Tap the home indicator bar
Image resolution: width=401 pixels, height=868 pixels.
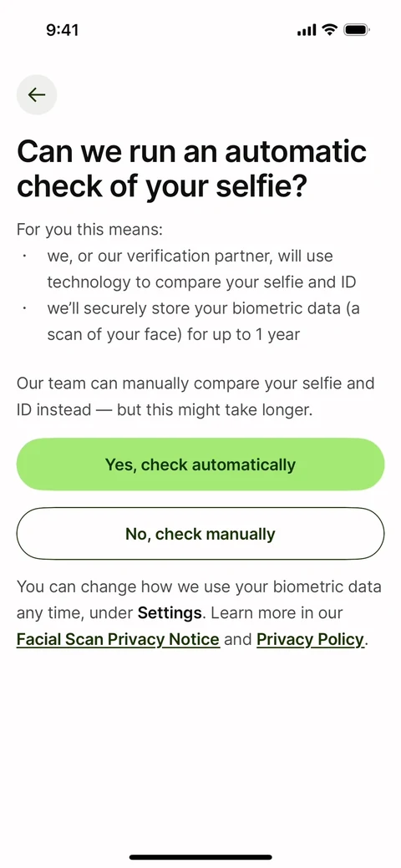tap(200, 857)
